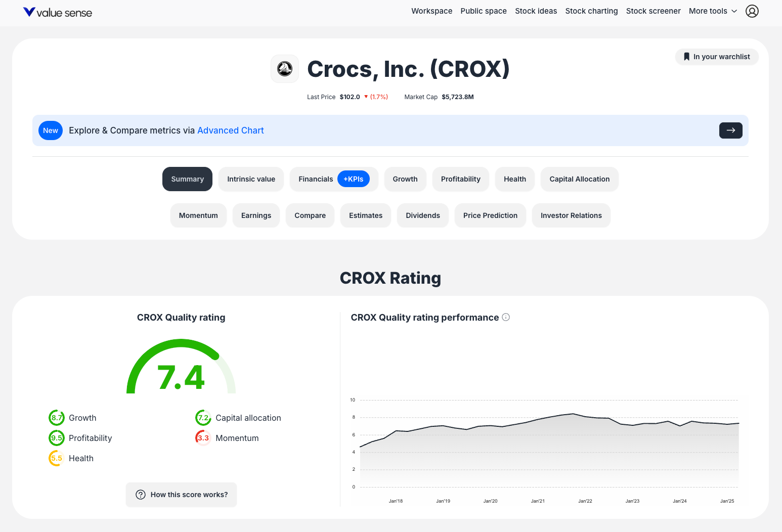Click the (1.7%) price change text
This screenshot has width=782, height=532.
[379, 97]
